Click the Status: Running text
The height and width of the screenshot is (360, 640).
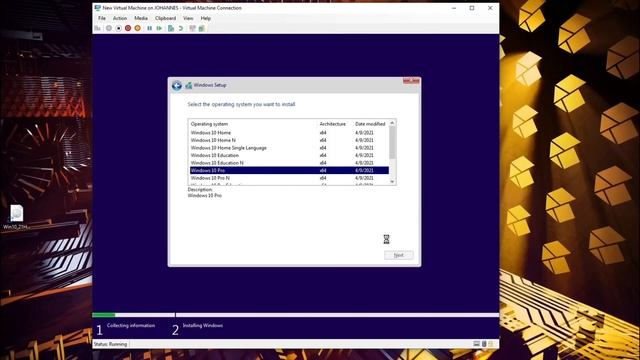[110, 344]
